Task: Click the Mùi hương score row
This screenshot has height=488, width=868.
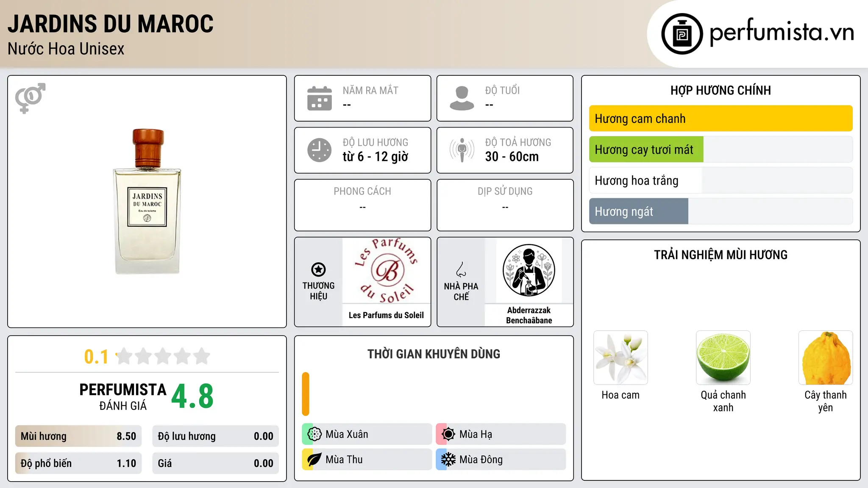Action: pos(78,436)
